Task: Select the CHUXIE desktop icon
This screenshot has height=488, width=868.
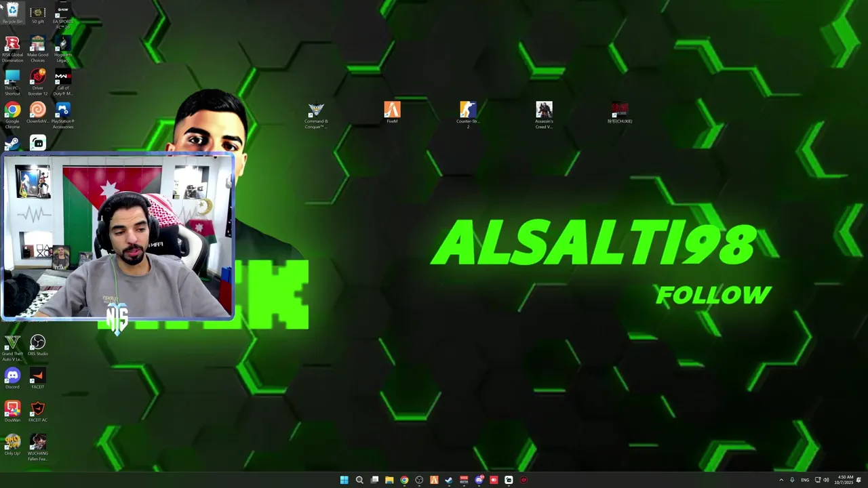Action: point(620,113)
